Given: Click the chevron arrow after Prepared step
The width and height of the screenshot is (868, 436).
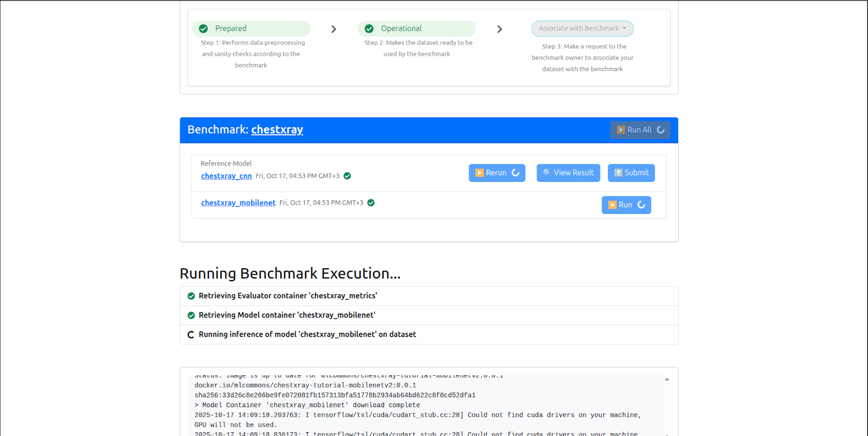Looking at the screenshot, I should (334, 29).
